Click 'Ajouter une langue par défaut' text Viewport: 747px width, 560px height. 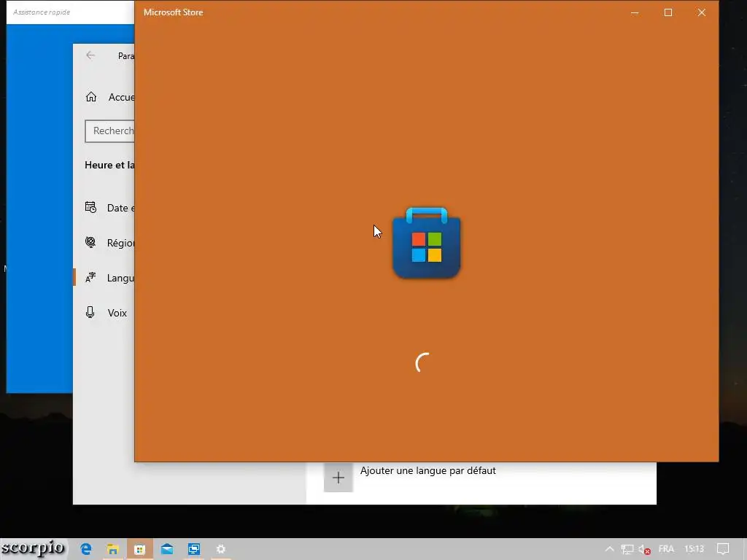point(427,470)
